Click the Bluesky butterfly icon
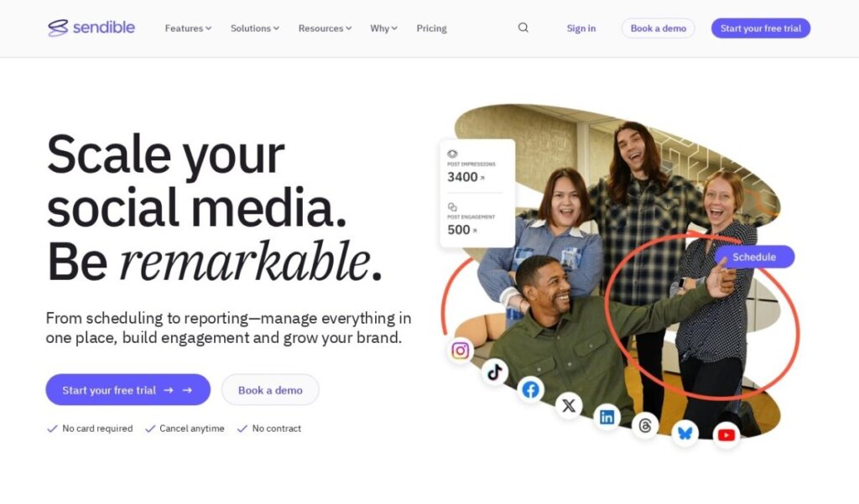Viewport: 859px width, 504px height. (685, 433)
